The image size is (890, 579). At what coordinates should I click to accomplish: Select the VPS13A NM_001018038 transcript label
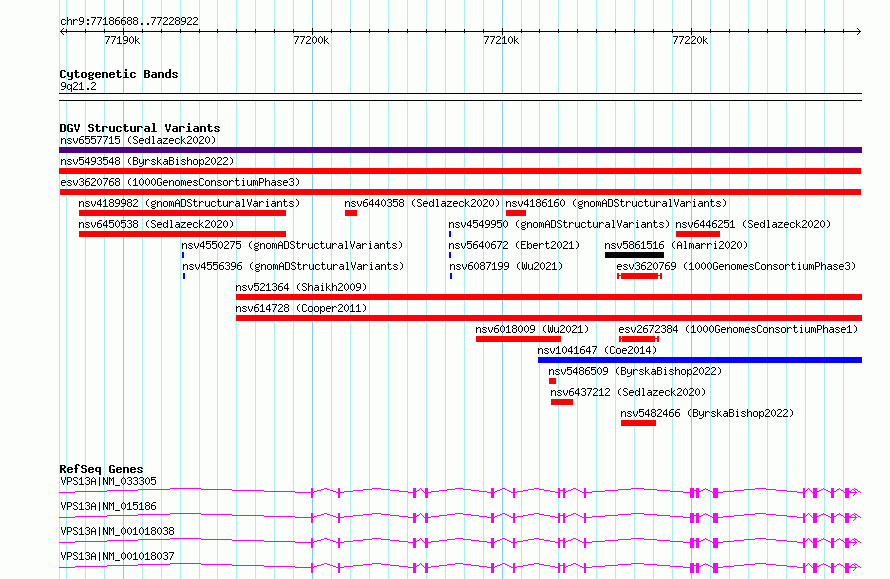[117, 531]
